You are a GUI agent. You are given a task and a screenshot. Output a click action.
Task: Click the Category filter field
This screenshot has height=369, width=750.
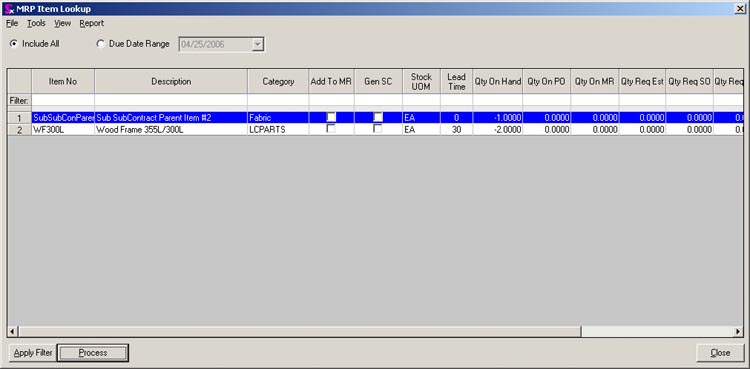pos(278,100)
